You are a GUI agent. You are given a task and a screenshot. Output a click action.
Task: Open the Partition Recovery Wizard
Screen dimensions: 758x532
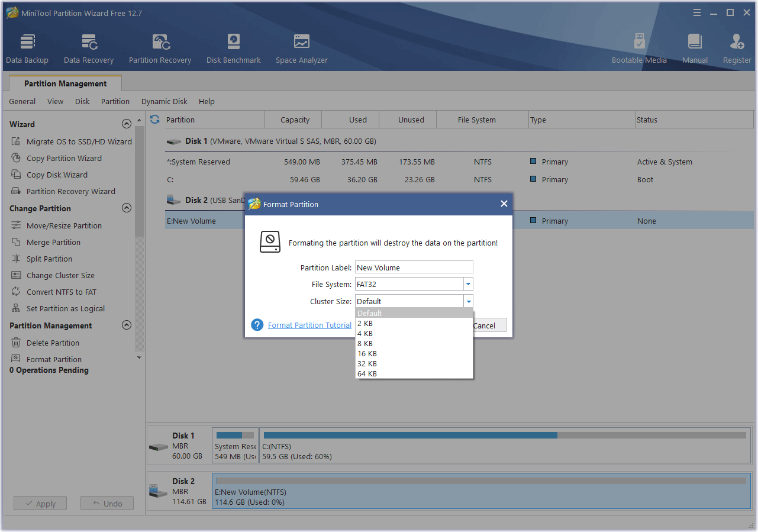coord(63,191)
